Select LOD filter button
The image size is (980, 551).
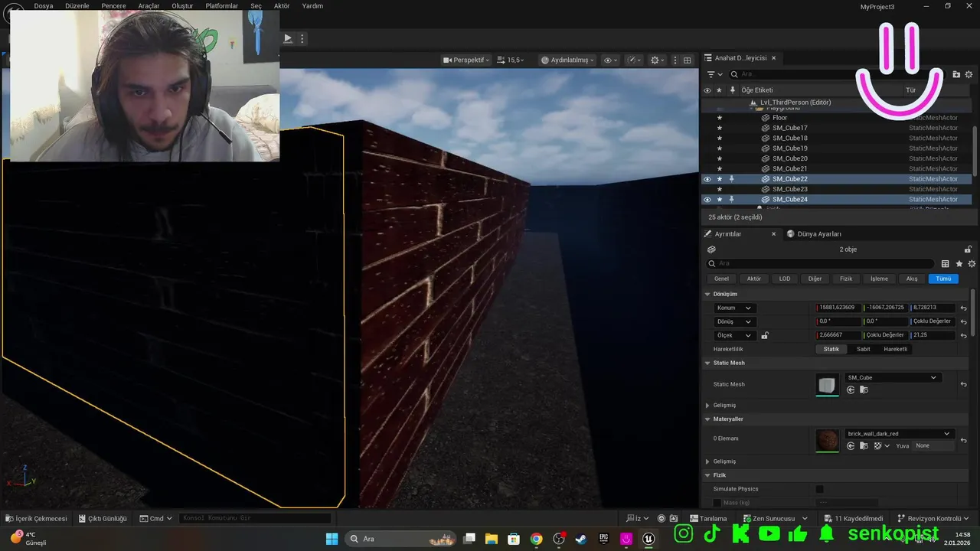coord(785,279)
